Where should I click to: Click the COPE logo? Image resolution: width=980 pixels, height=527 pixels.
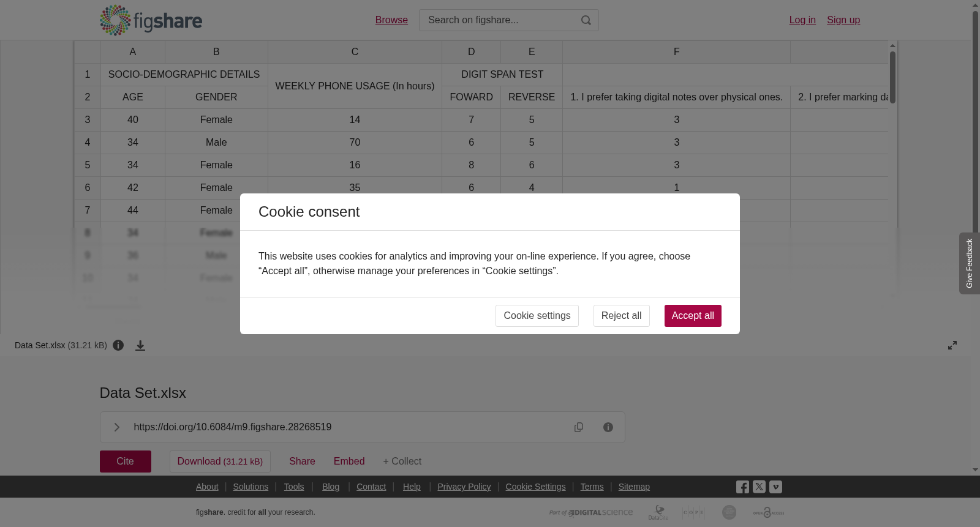coord(693,512)
